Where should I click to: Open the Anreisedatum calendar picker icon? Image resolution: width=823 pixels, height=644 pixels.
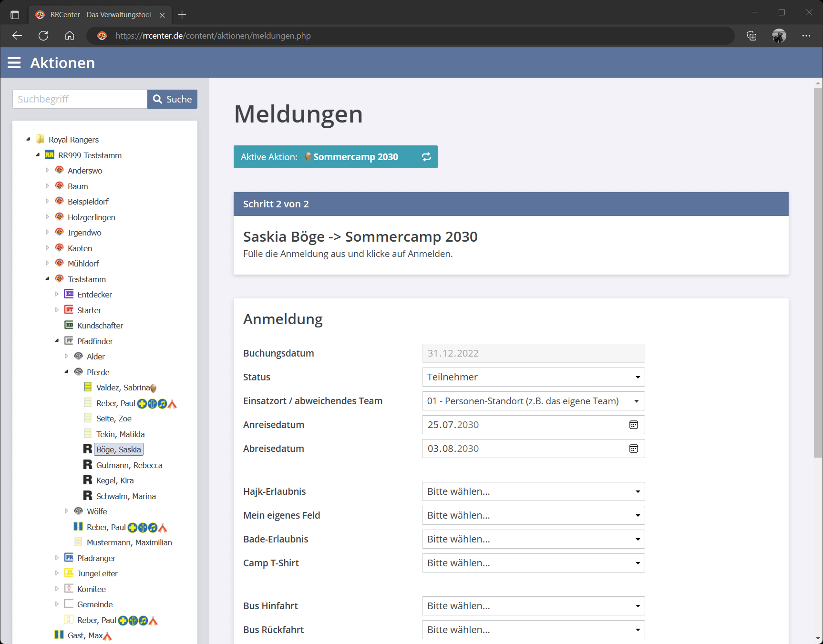[633, 425]
